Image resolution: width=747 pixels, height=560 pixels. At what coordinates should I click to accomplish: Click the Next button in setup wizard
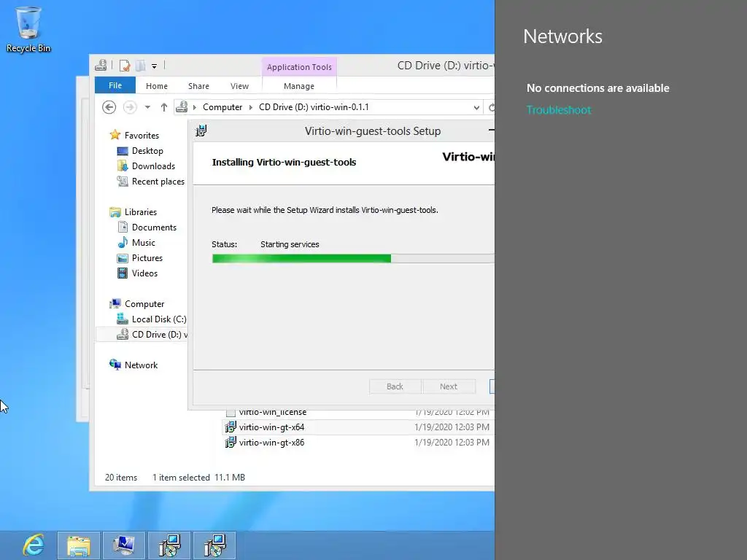click(x=449, y=386)
